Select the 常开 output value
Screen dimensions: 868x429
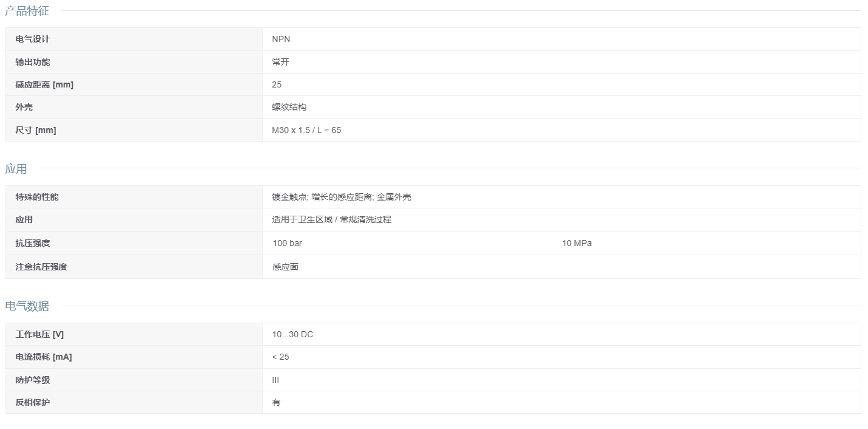click(x=281, y=62)
